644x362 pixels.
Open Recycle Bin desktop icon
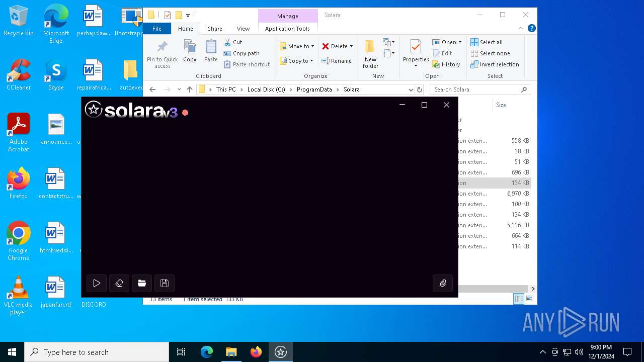(19, 21)
